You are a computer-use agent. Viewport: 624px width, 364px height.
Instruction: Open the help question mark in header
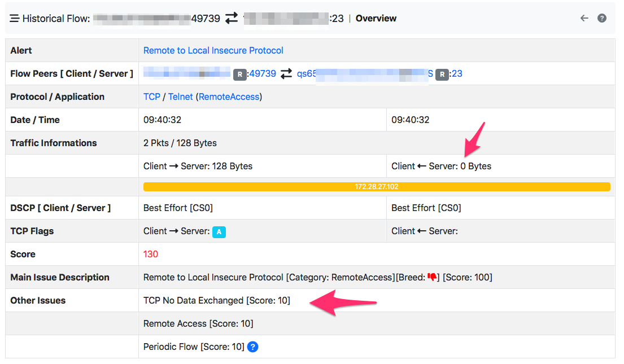(602, 18)
